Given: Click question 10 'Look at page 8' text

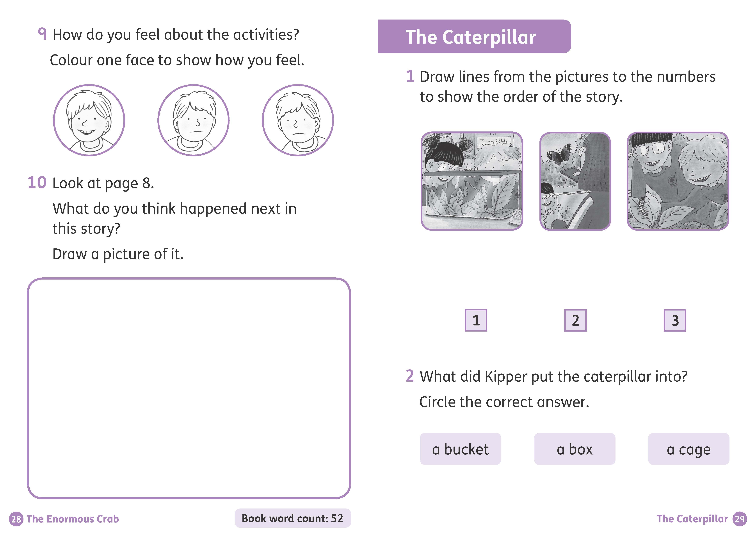Looking at the screenshot, I should click(x=103, y=183).
